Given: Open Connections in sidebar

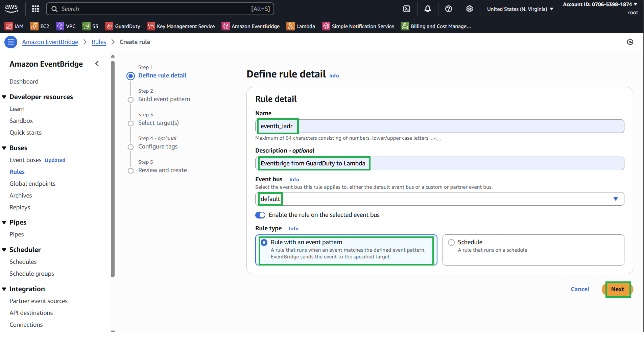Looking at the screenshot, I should pos(26,325).
